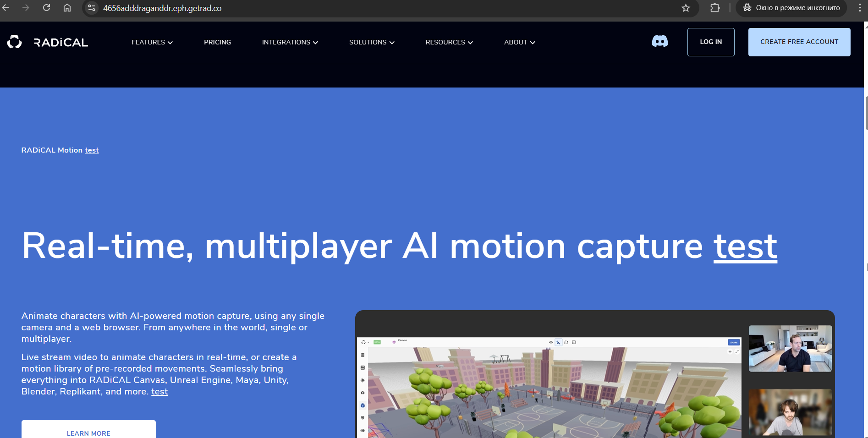Follow the test link after Replikant paragraph

pyautogui.click(x=159, y=392)
